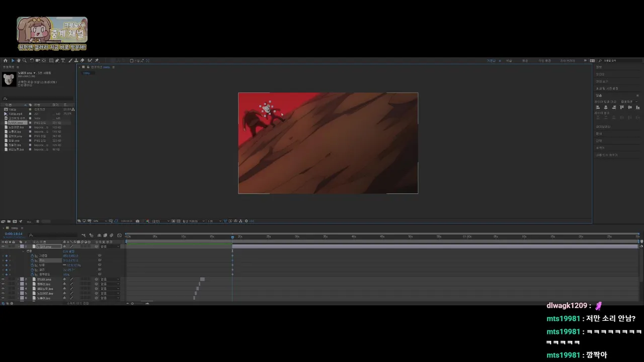This screenshot has width=644, height=362.
Task: Switch to the Libraries workspace tab
Action: [568, 60]
